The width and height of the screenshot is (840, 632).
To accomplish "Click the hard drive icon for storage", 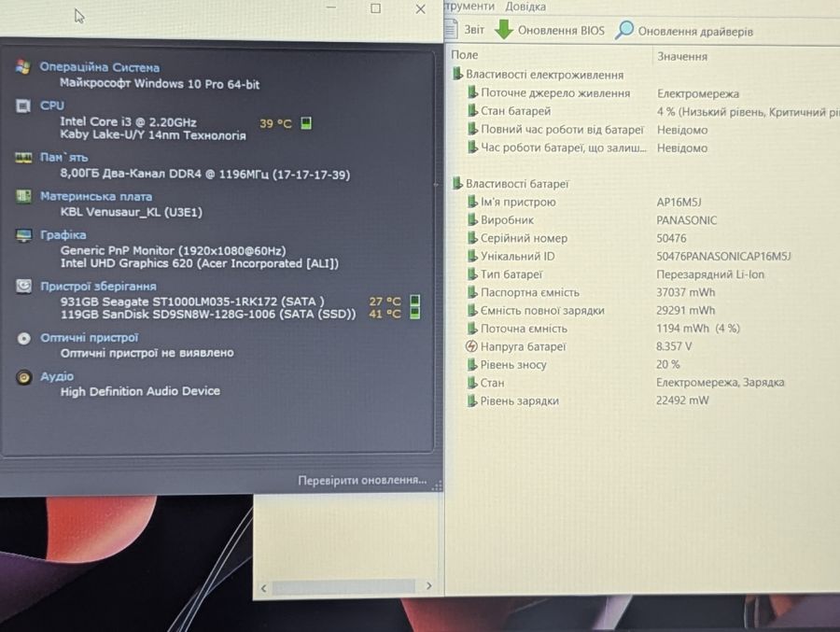I will [23, 286].
